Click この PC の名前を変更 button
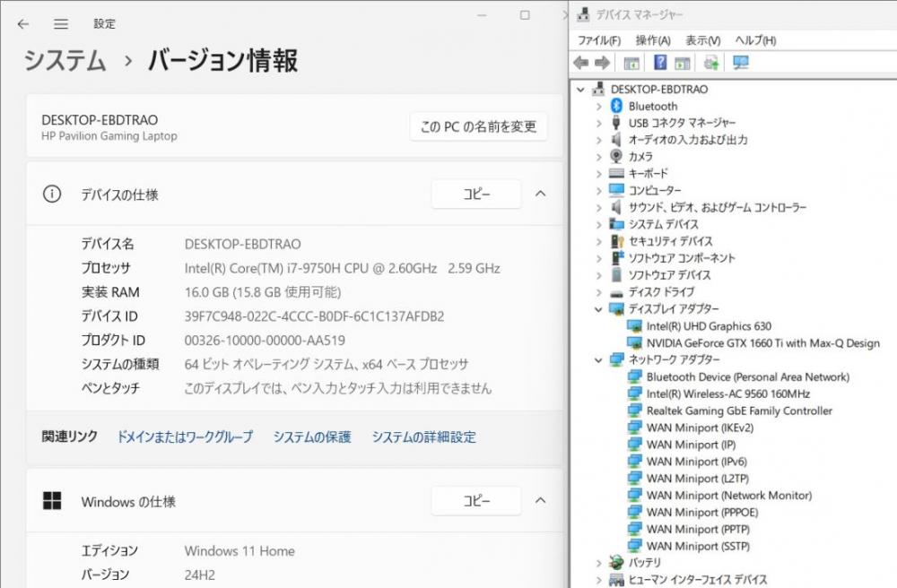Image resolution: width=897 pixels, height=588 pixels. [478, 126]
